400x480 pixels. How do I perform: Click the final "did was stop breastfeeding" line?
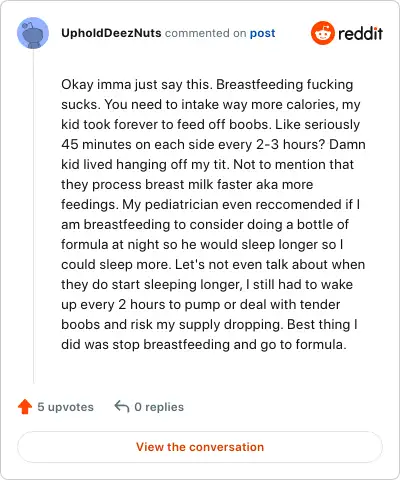point(204,345)
